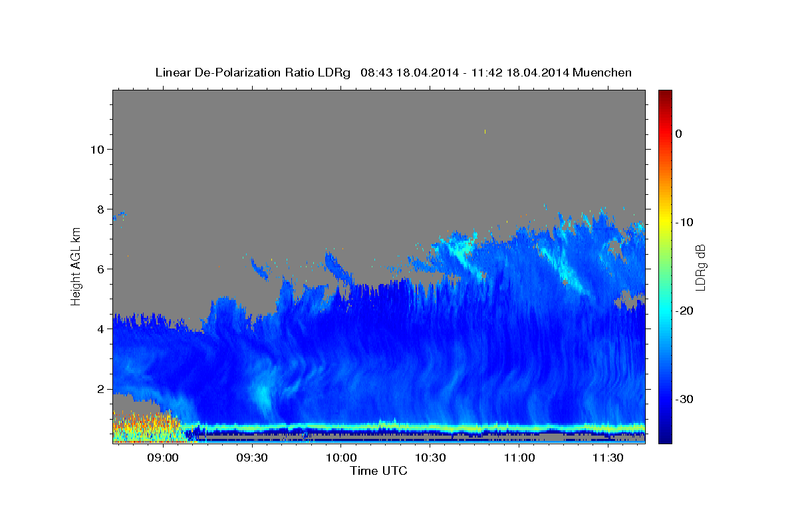Click the isolated data speck above 10 km
The image size is (798, 532).
pos(485,132)
